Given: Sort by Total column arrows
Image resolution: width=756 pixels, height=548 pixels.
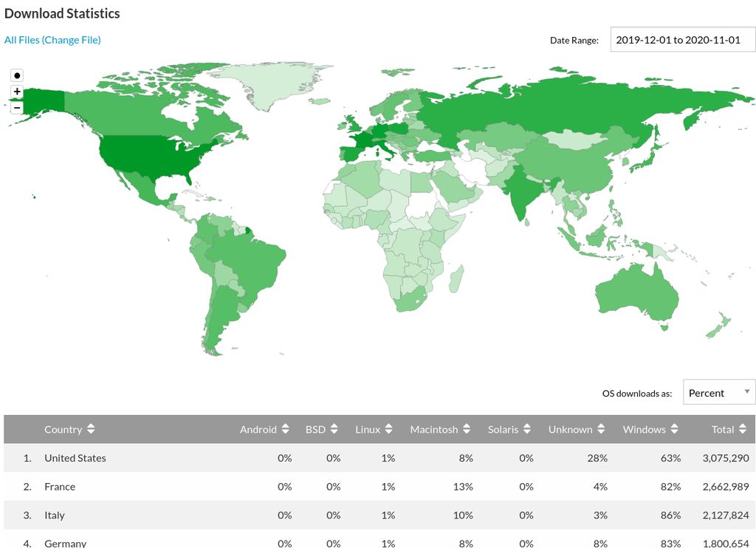Looking at the screenshot, I should 743,429.
